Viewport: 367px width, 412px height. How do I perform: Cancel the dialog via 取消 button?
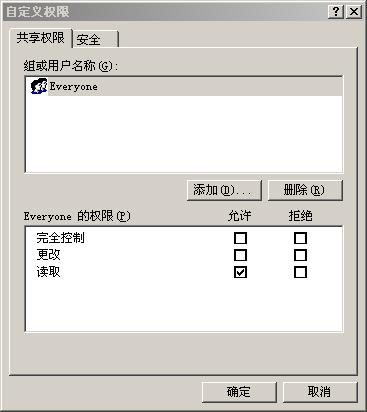320,392
